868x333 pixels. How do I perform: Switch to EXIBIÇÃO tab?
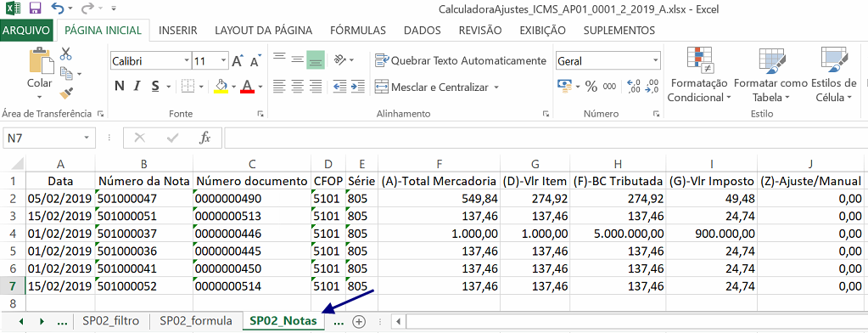(542, 30)
